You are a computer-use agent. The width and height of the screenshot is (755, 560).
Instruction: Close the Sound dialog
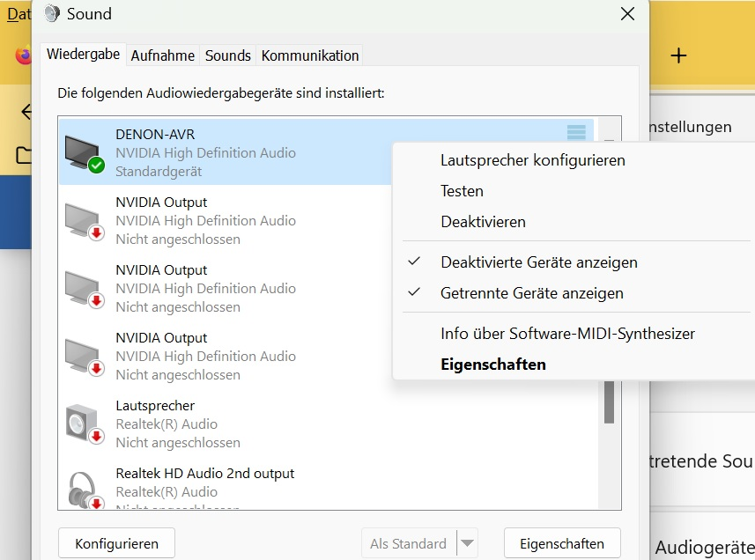pyautogui.click(x=627, y=14)
